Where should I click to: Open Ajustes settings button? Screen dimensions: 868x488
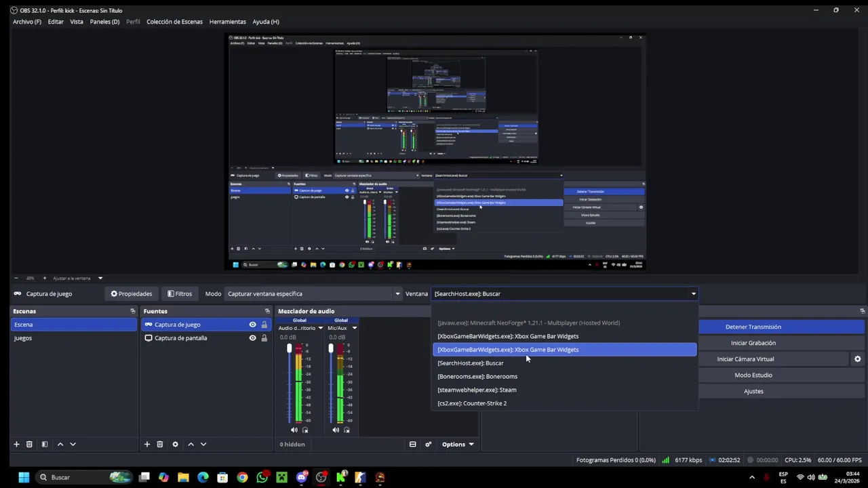coord(753,391)
